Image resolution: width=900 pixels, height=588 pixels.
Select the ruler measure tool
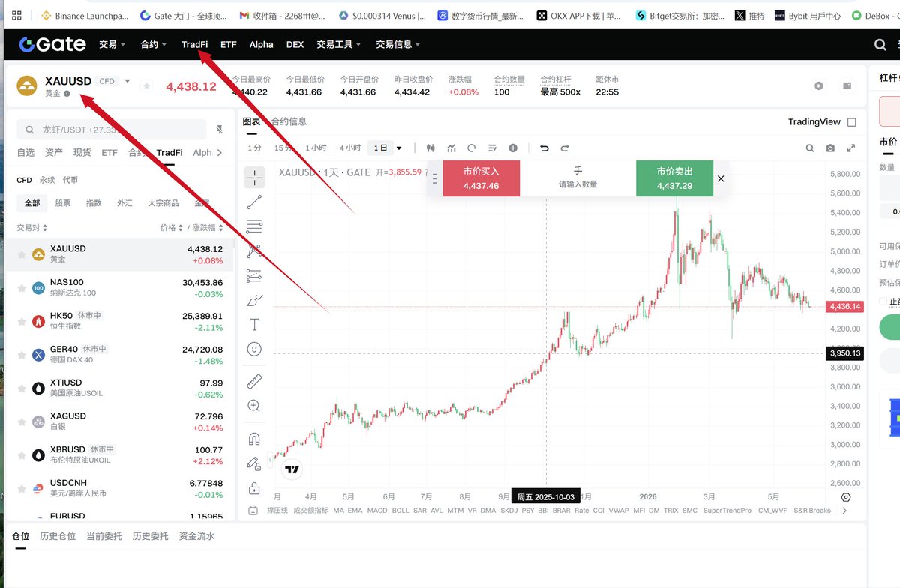click(x=254, y=381)
